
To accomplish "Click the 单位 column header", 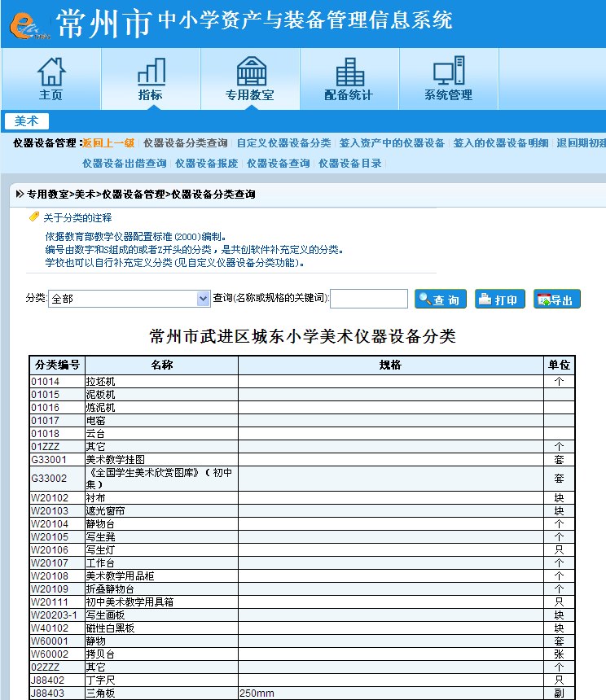I will pos(559,365).
